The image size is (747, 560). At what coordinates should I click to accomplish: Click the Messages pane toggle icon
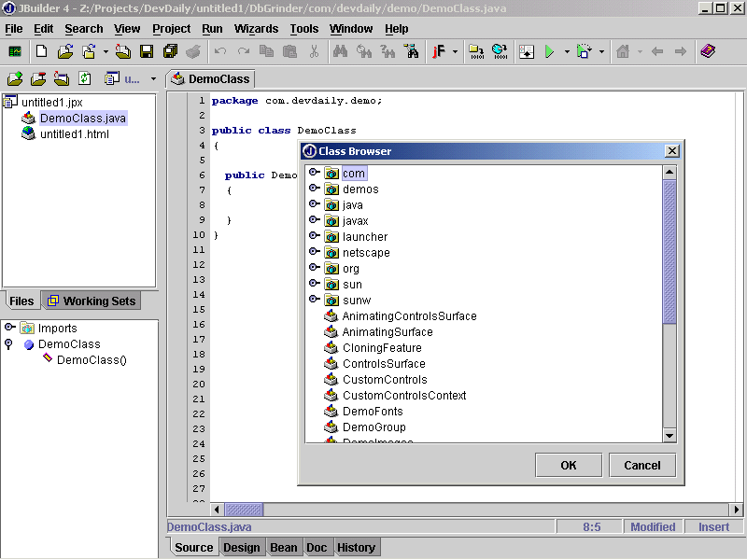[527, 51]
